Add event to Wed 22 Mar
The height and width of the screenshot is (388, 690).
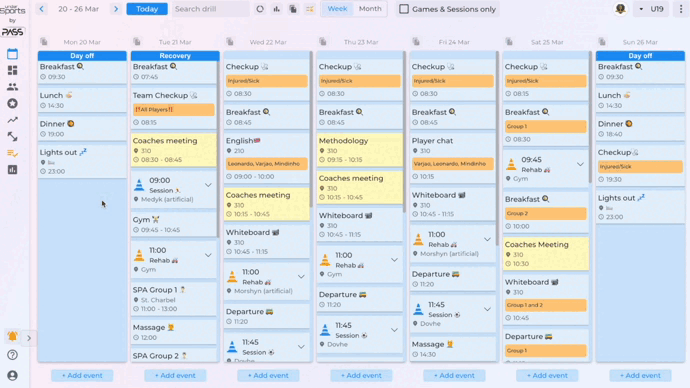pyautogui.click(x=268, y=375)
